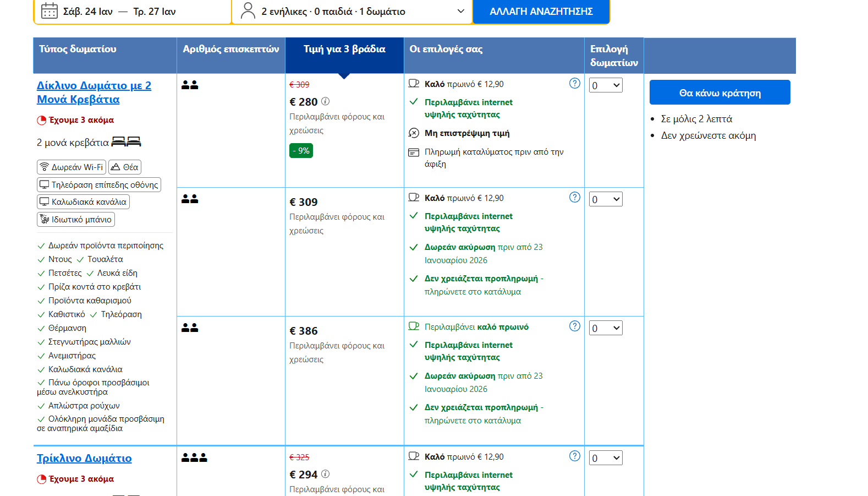The height and width of the screenshot is (496, 868).
Task: Open the Τρίκλινο Δωμάτιο link
Action: [84, 459]
